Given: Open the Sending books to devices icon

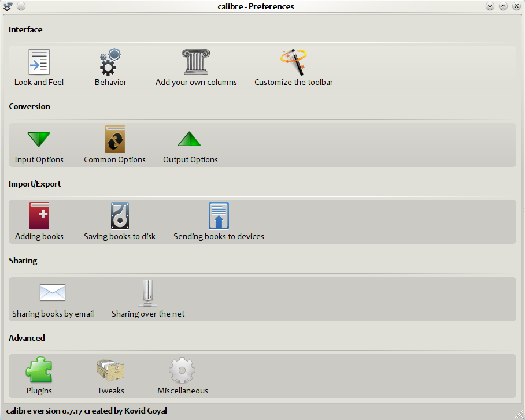Looking at the screenshot, I should 219,216.
